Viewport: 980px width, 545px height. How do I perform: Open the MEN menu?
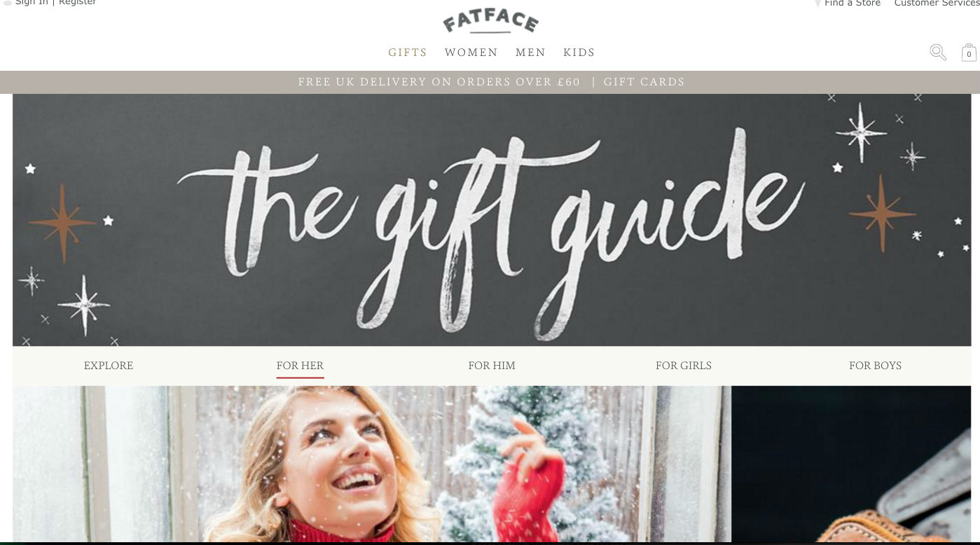(531, 53)
